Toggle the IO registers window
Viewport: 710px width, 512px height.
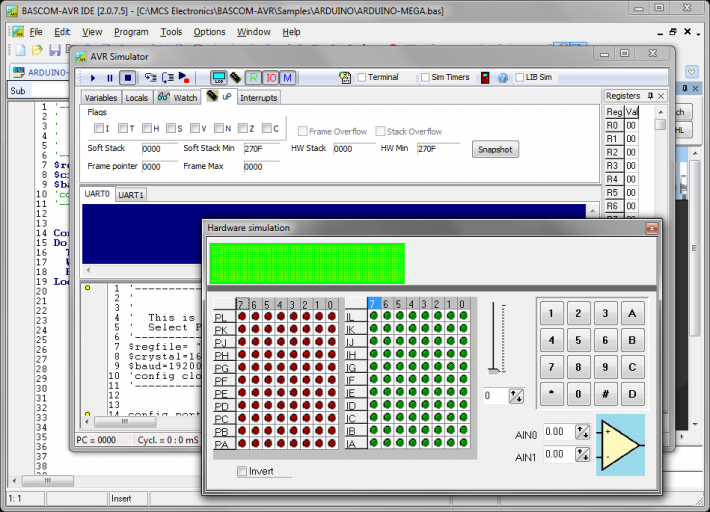coord(271,78)
